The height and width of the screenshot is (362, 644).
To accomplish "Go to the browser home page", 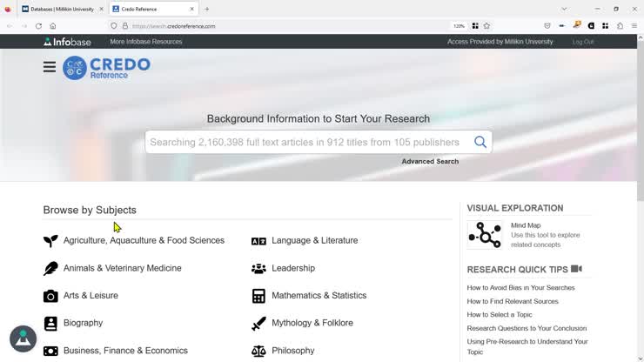I will coord(53,26).
